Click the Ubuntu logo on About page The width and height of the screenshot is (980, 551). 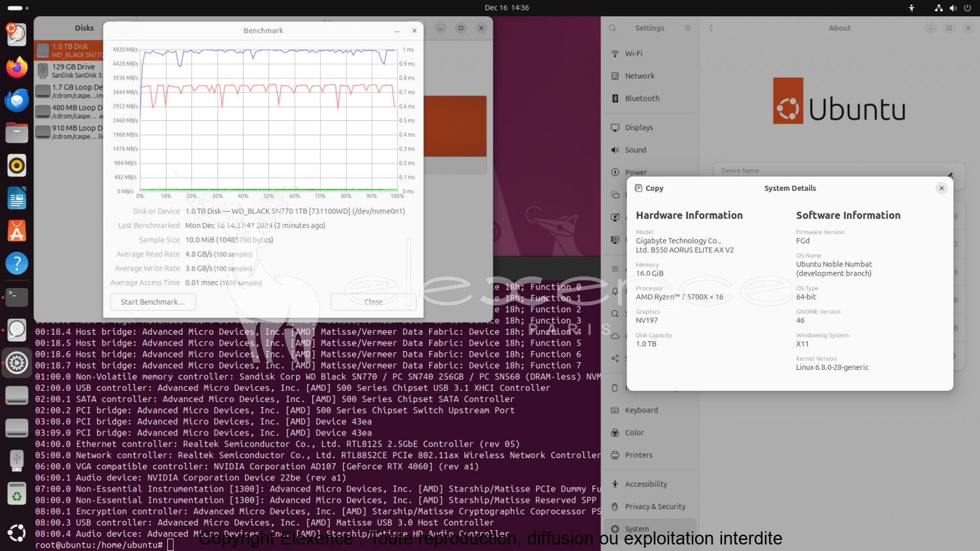coord(839,101)
